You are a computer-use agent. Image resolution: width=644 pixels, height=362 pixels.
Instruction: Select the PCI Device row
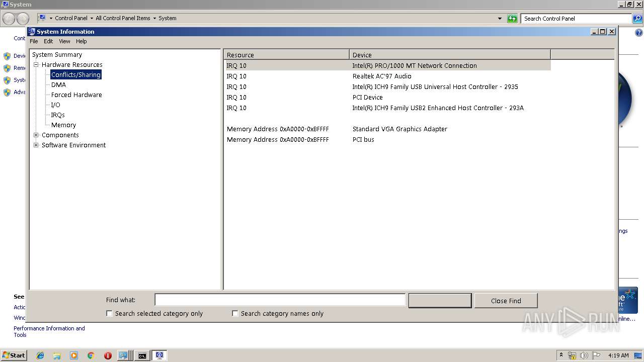pyautogui.click(x=387, y=97)
